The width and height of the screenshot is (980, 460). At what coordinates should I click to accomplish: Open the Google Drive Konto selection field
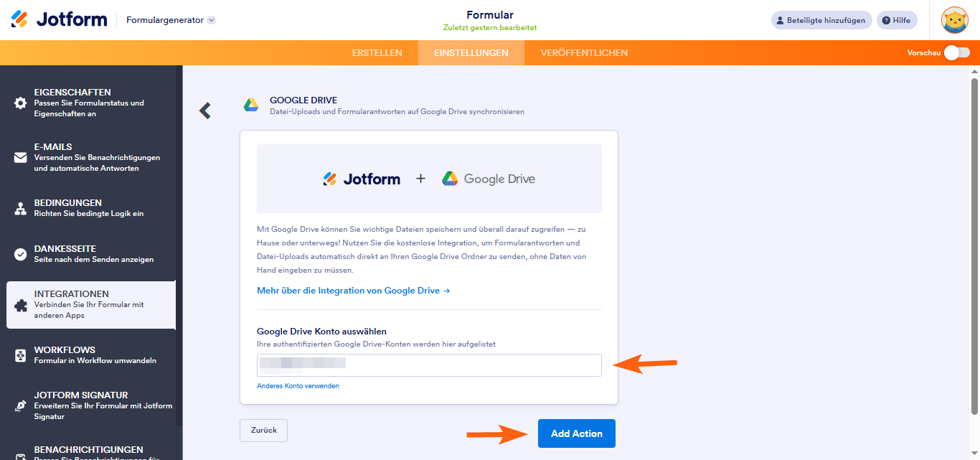429,365
